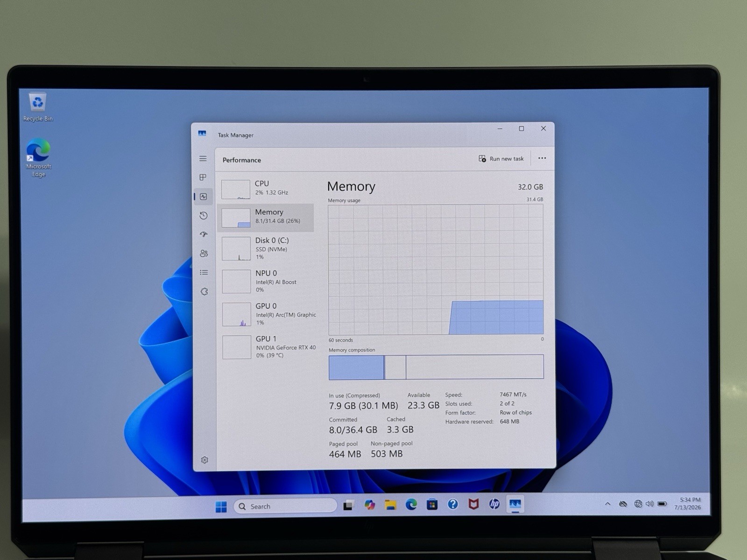Click the Performance page heading
This screenshot has width=747, height=560.
[x=242, y=160]
